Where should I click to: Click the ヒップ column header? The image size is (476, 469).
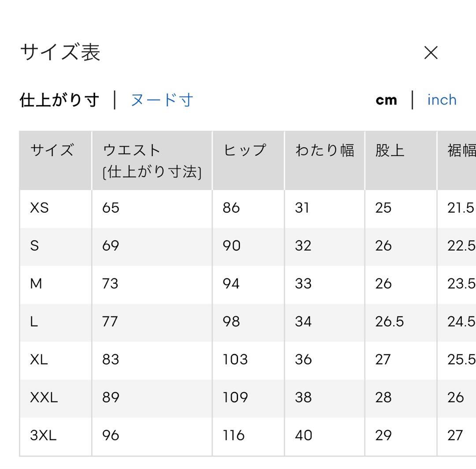click(x=245, y=150)
